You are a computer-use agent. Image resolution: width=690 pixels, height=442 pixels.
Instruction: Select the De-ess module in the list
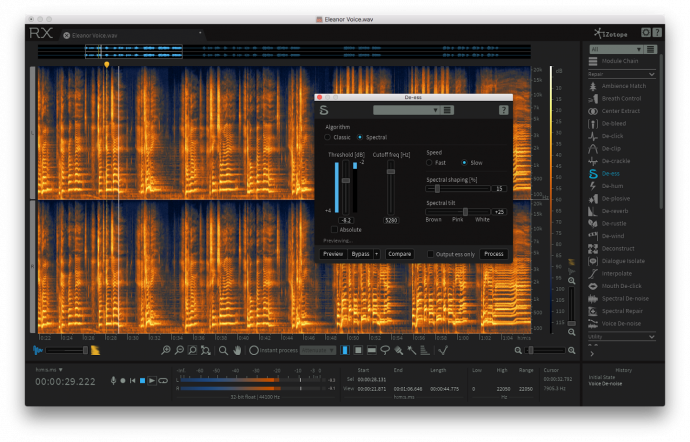pyautogui.click(x=604, y=173)
